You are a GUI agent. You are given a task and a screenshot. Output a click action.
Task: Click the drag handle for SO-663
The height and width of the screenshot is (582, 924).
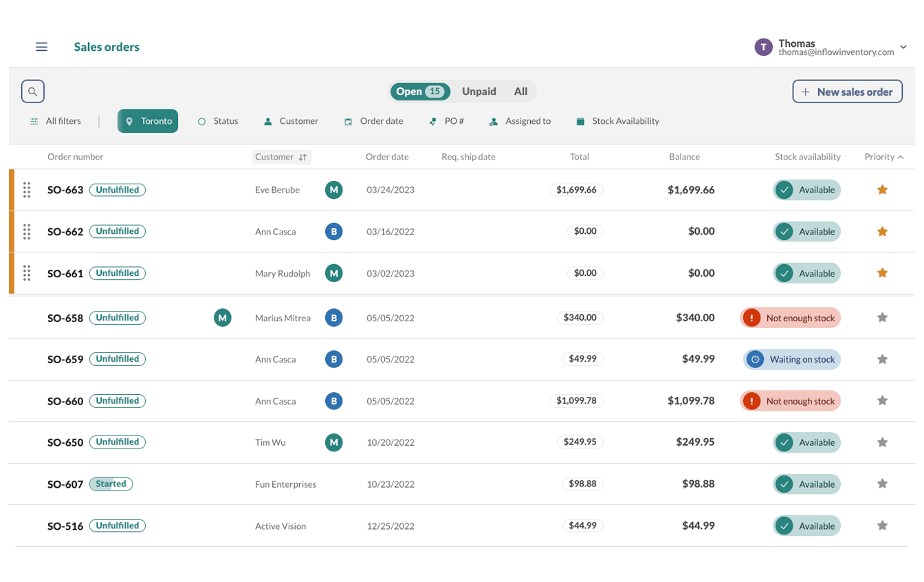27,190
